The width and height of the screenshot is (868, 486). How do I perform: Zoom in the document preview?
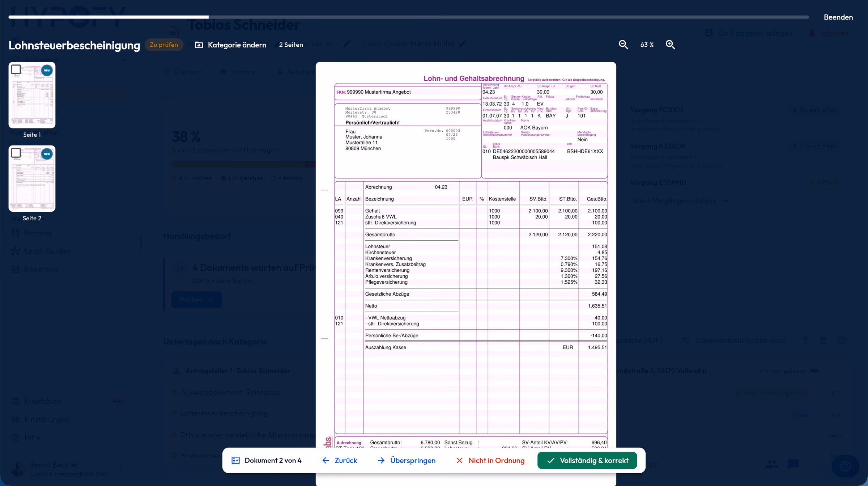point(670,45)
